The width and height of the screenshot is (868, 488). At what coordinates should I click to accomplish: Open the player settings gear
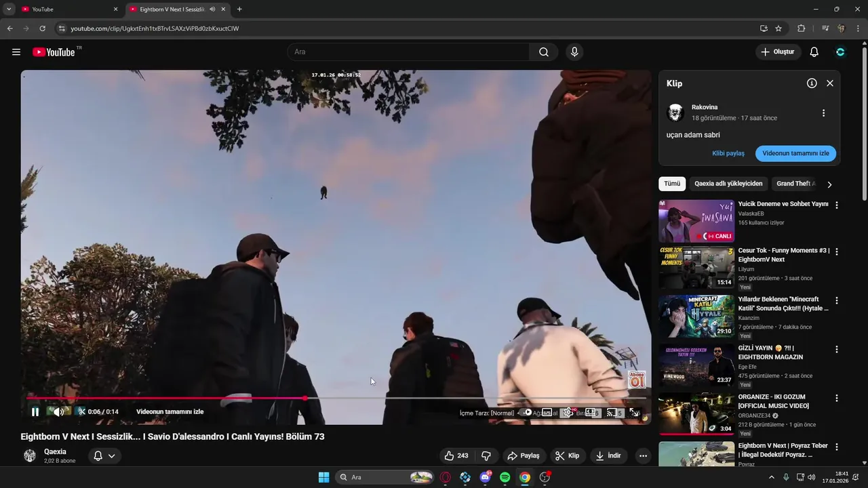point(568,412)
